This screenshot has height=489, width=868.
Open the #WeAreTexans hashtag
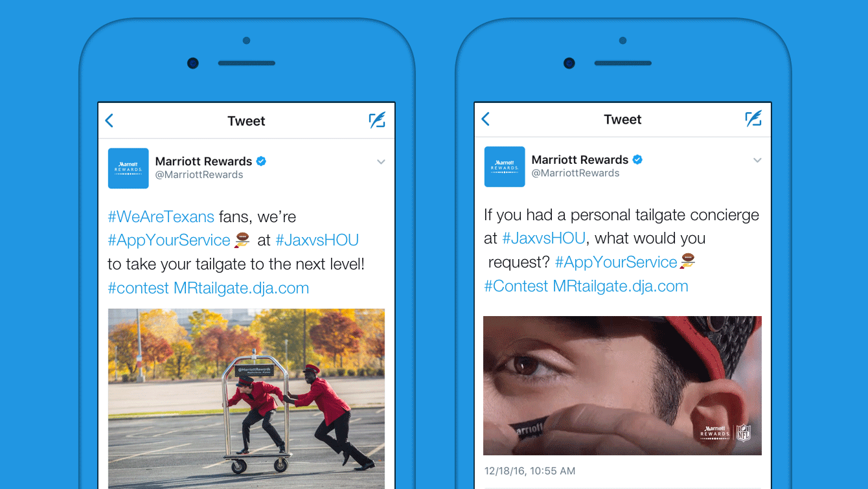(161, 216)
